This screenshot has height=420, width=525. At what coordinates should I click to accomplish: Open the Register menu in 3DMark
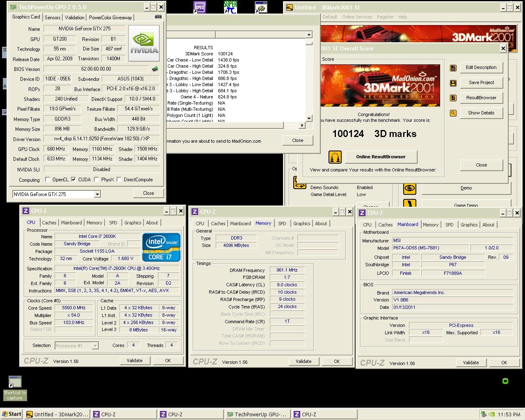coord(385,17)
